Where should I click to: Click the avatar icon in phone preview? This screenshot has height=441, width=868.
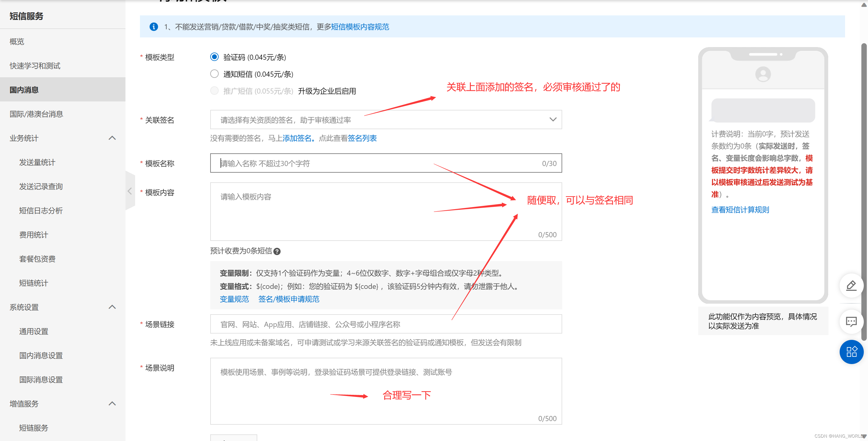763,74
